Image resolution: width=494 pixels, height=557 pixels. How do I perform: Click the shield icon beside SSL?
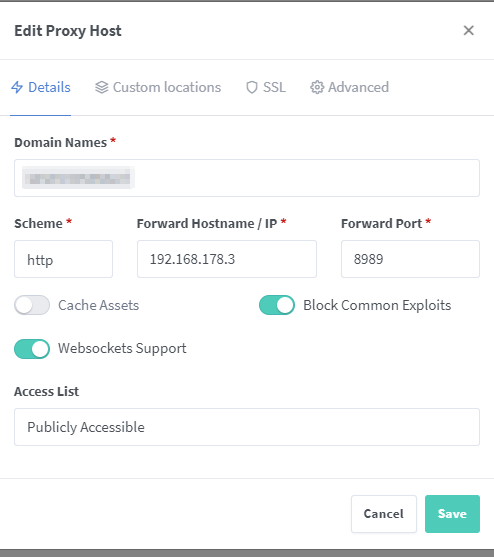[x=252, y=87]
